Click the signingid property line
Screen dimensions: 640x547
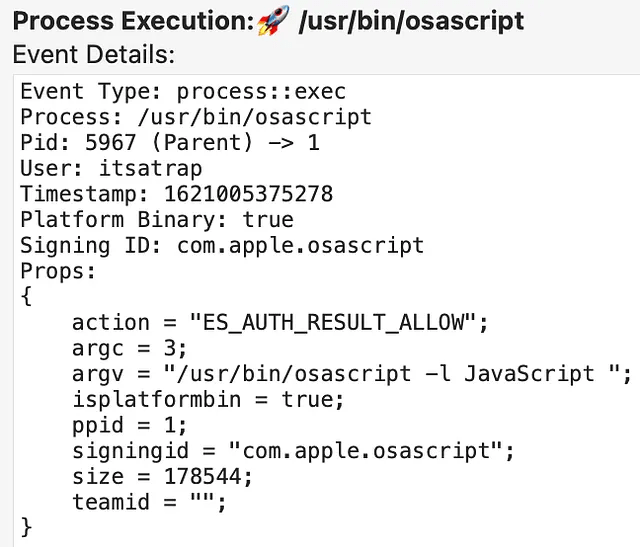(x=293, y=451)
